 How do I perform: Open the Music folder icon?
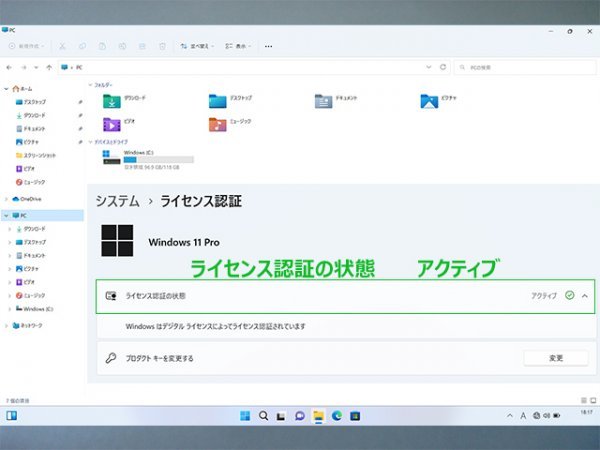pyautogui.click(x=218, y=124)
